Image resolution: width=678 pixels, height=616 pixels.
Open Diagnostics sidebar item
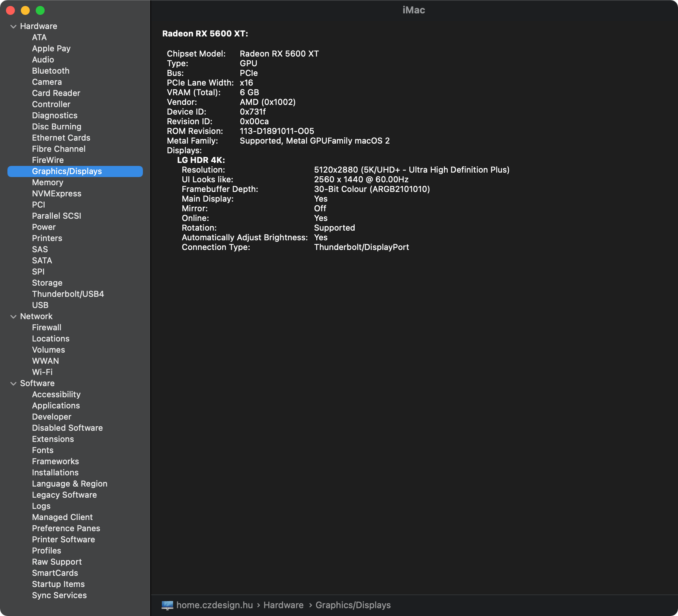[55, 115]
